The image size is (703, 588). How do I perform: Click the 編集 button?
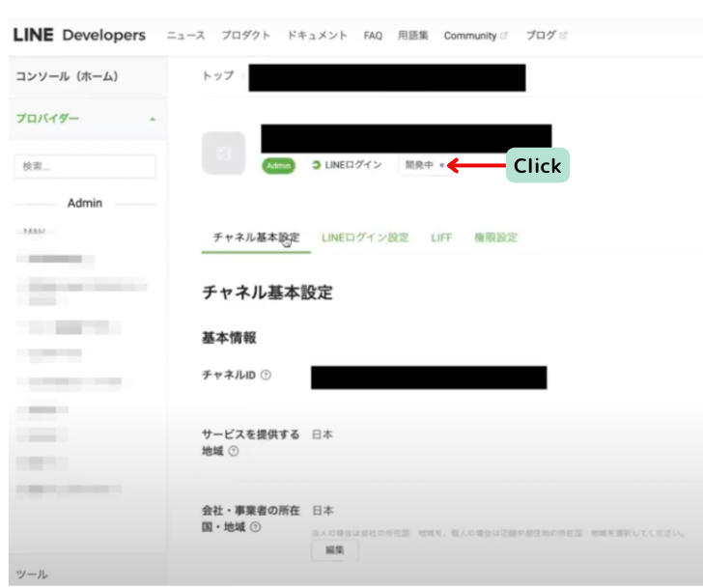point(335,550)
